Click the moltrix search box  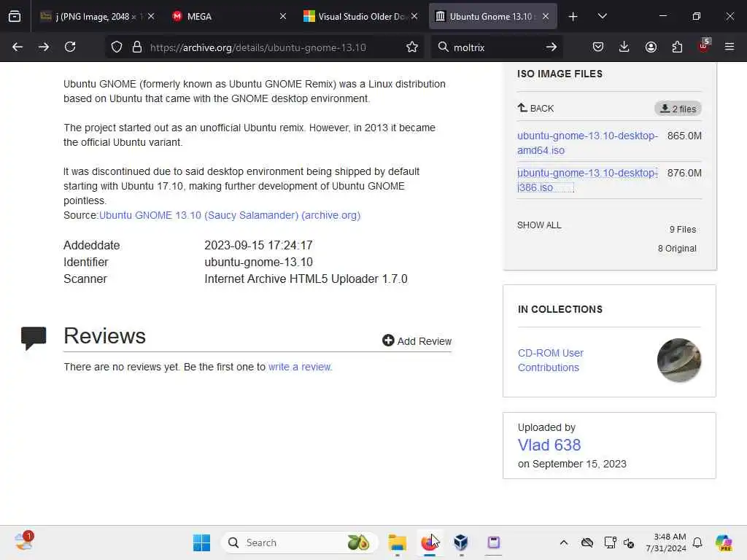(x=495, y=47)
